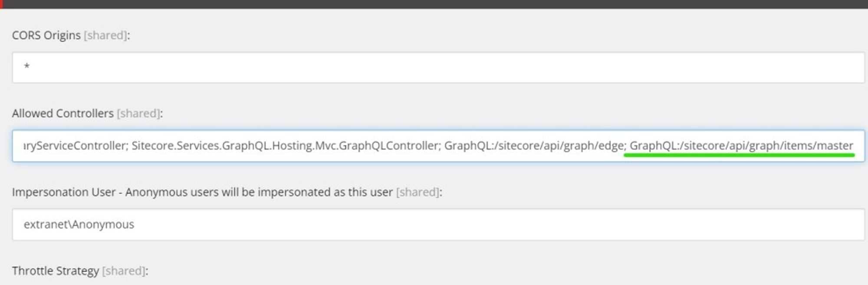Select the Impersonation User input field

click(x=434, y=225)
